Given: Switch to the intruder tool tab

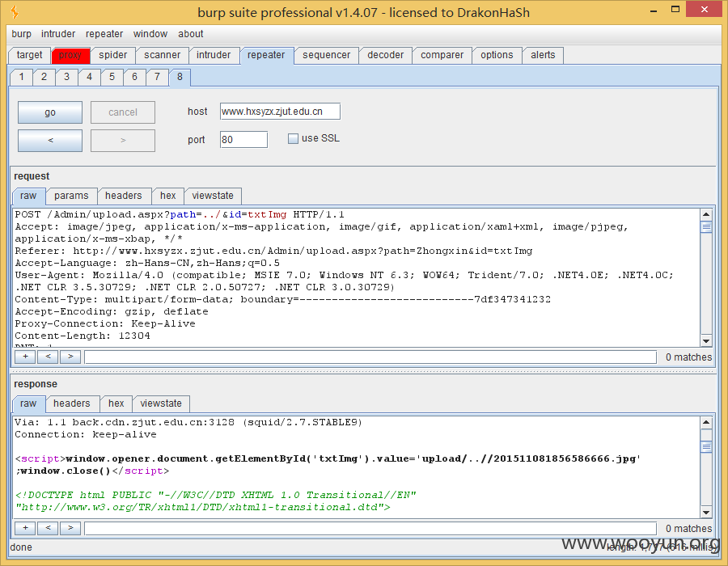Looking at the screenshot, I should [x=214, y=55].
